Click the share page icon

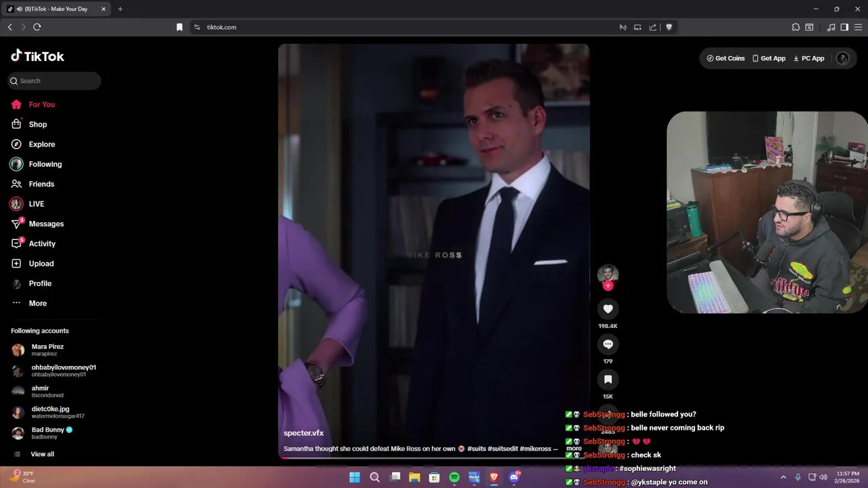[652, 27]
